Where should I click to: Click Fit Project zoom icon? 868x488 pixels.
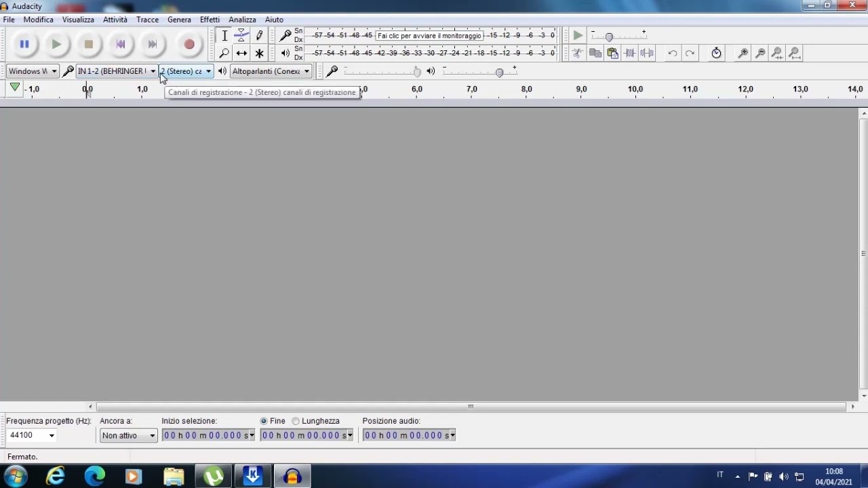click(x=795, y=53)
